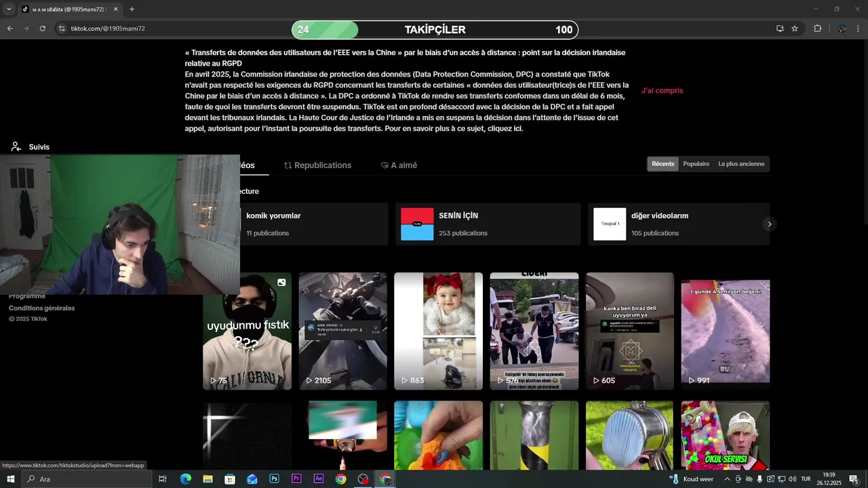Open the browser extensions puzzle icon
Screen dimensions: 868x488
[817, 28]
